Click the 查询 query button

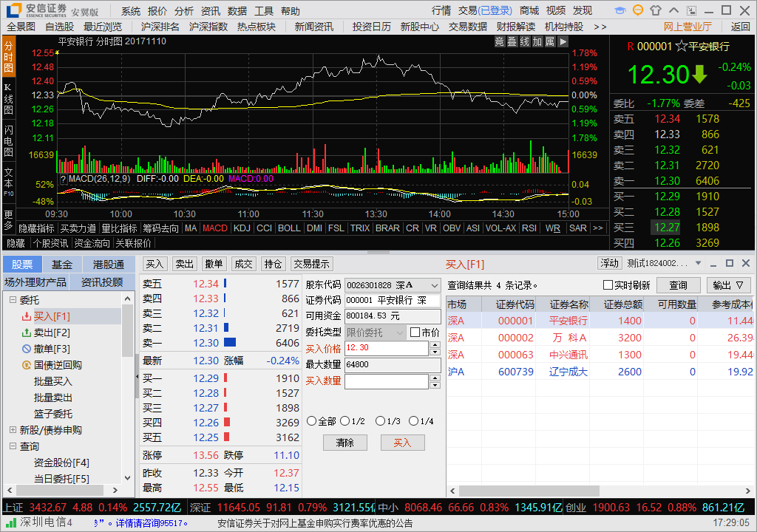[x=679, y=285]
